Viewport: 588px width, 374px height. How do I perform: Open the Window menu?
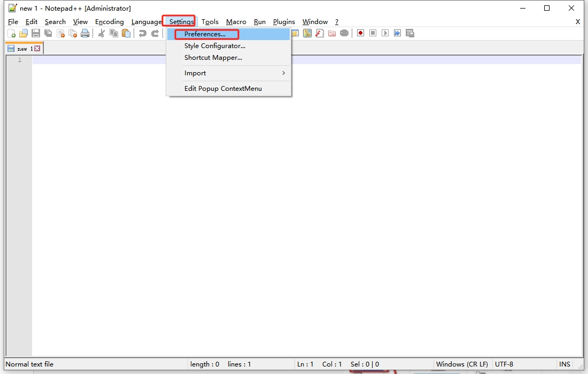315,22
